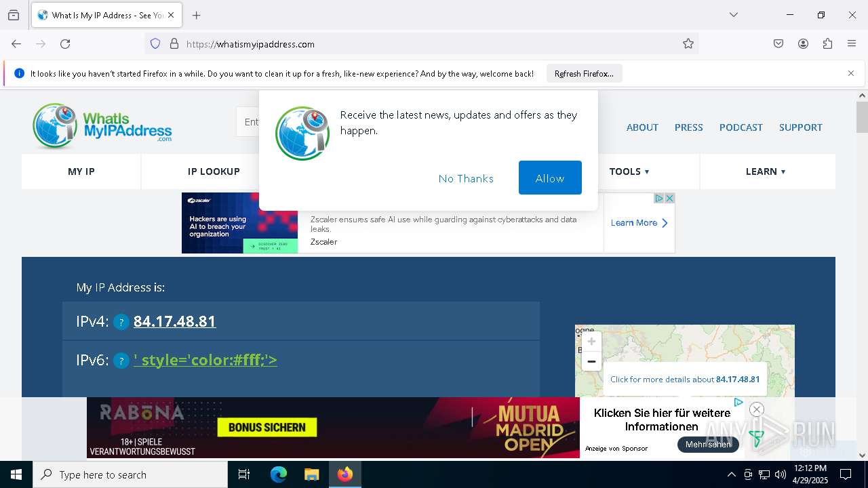Zoom out on the map

pos(591,361)
